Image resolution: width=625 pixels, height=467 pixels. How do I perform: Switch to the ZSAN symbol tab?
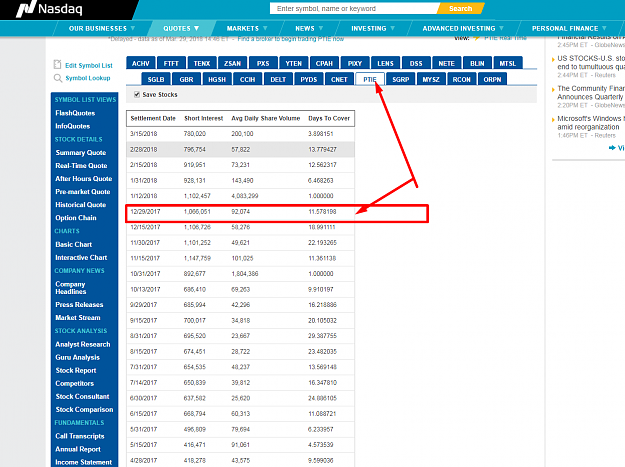point(232,63)
